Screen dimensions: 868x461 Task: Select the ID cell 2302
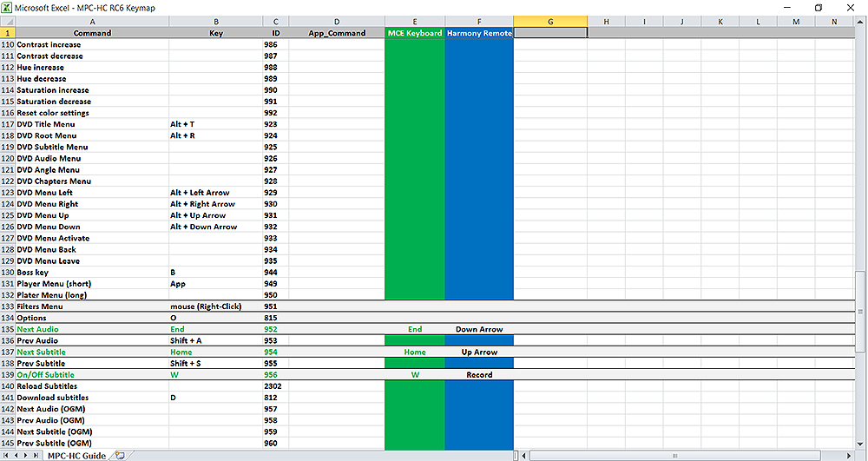pos(276,386)
